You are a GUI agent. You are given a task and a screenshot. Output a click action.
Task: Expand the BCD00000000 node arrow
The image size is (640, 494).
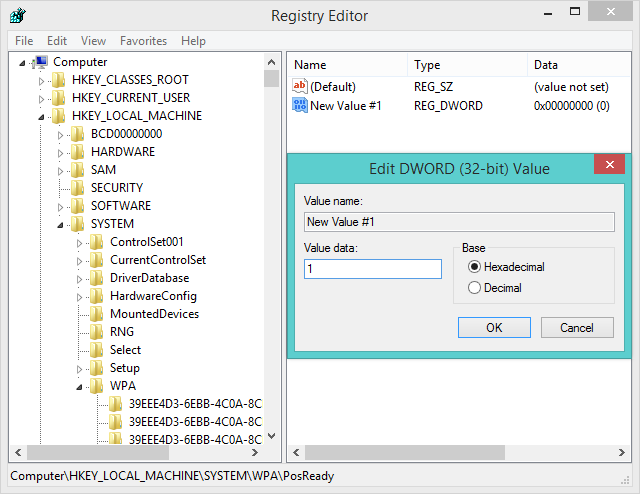click(60, 135)
